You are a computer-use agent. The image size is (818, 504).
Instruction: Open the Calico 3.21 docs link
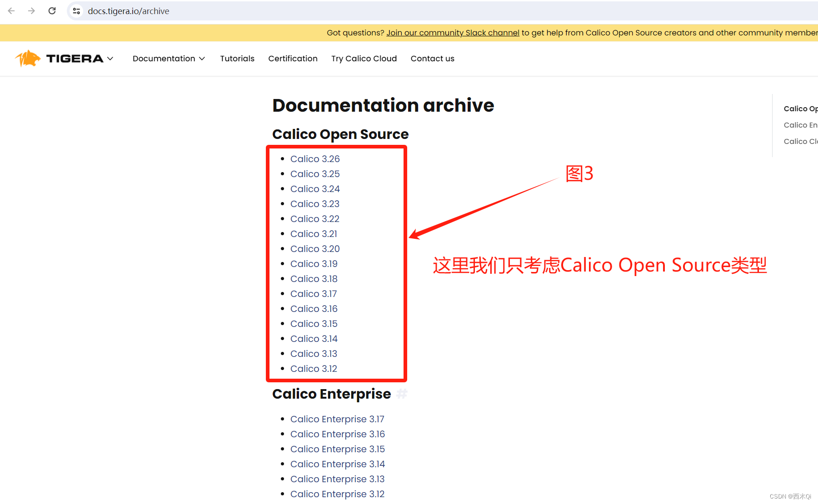point(314,234)
